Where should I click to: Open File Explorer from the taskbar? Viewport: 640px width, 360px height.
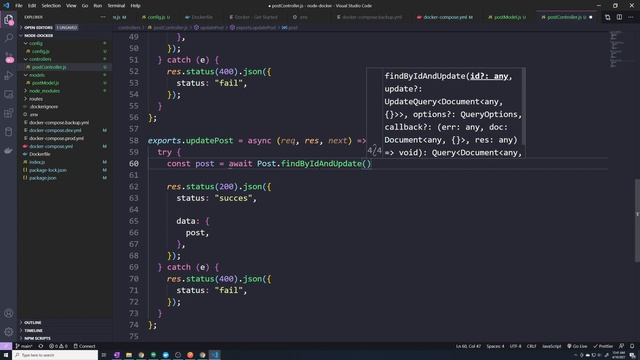point(129,355)
